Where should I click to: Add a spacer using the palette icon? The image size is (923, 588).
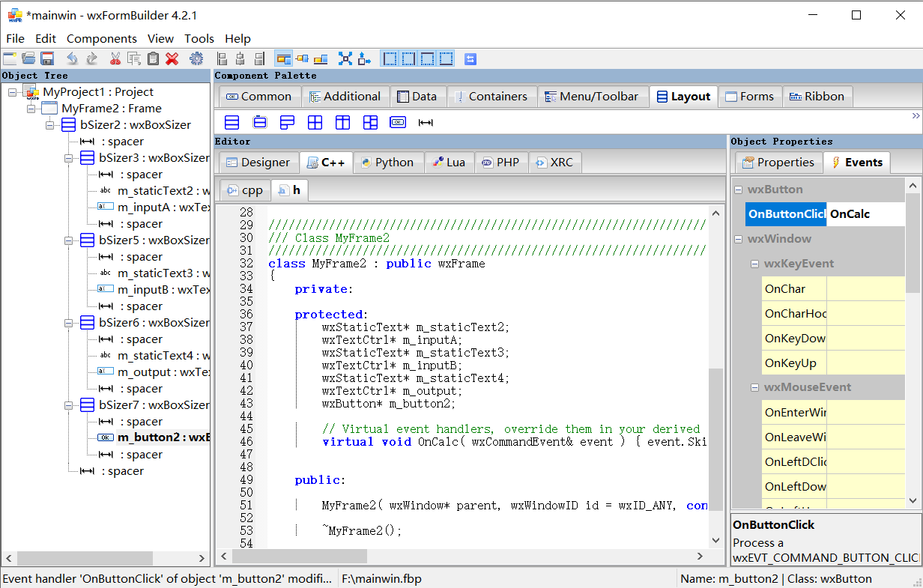coord(425,122)
